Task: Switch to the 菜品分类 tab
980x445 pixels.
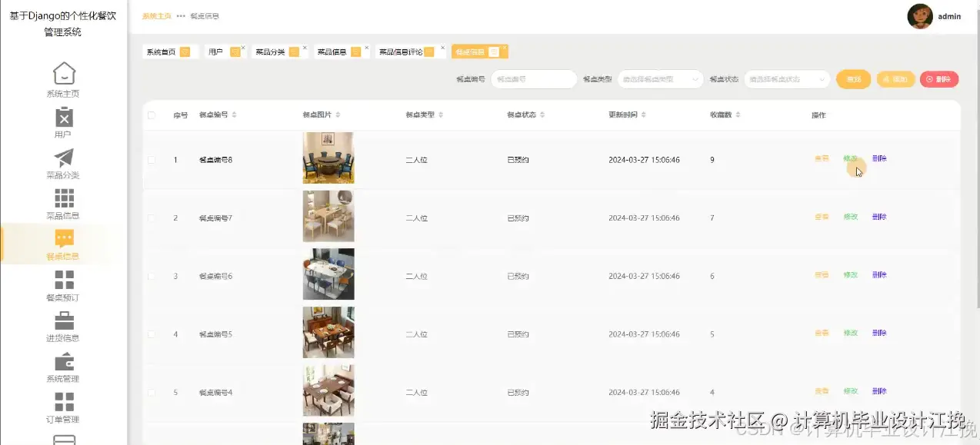Action: [281, 52]
